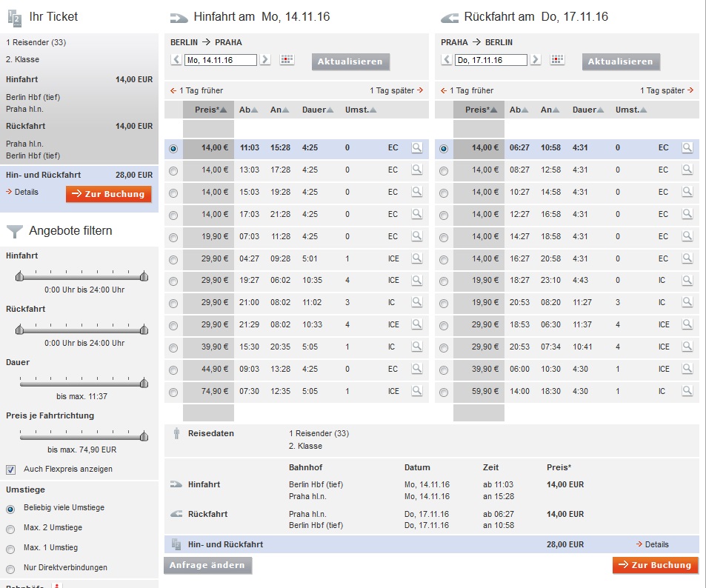The height and width of the screenshot is (588, 706).
Task: Show return connections 1 Tag früher
Action: point(467,90)
